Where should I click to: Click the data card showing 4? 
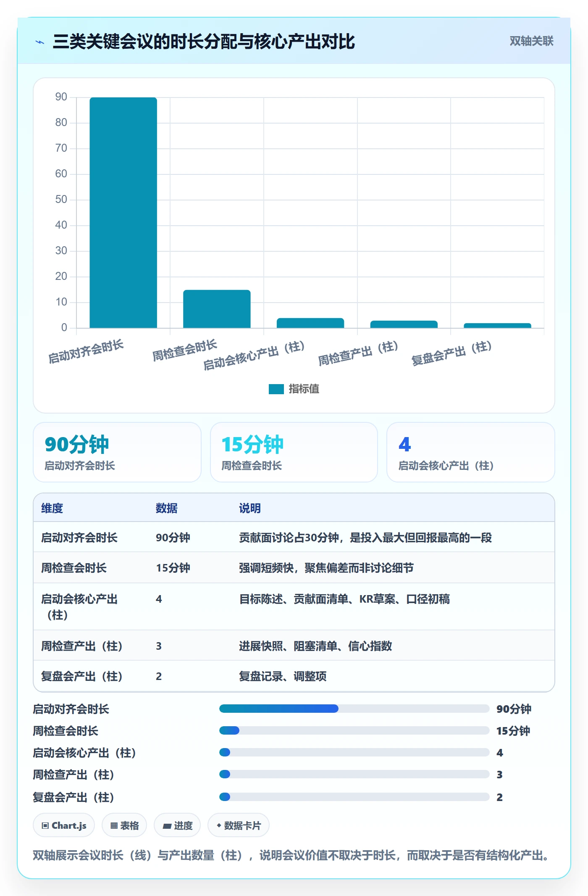point(471,452)
